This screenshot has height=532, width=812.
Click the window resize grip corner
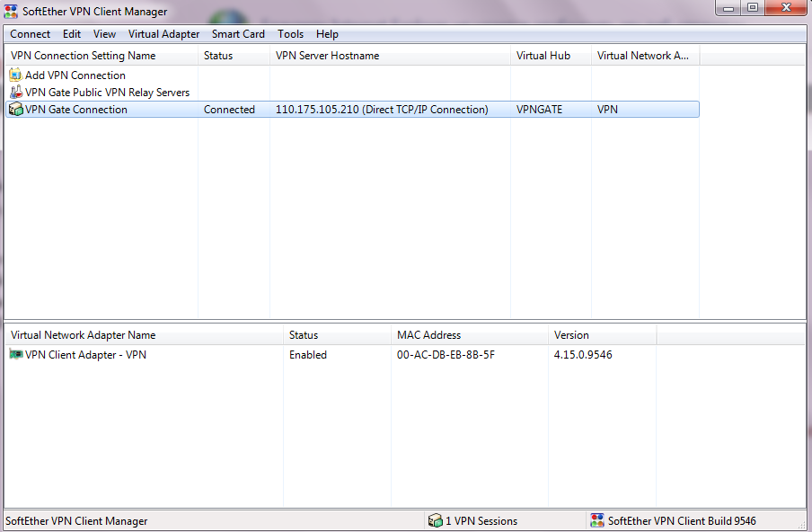[802, 524]
